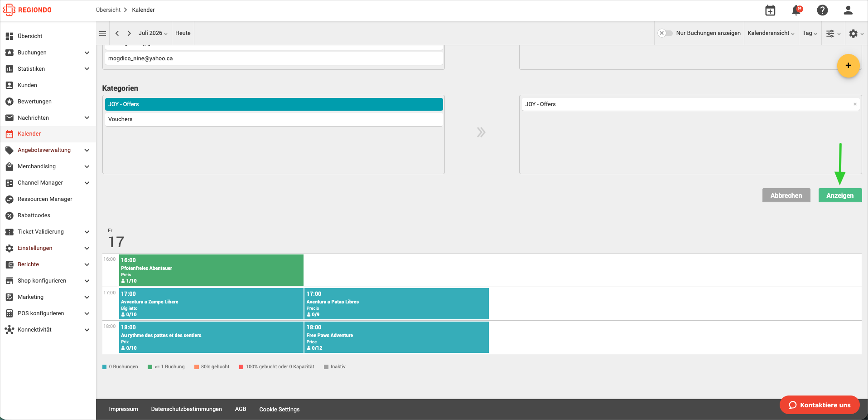Viewport: 868px width, 420px height.
Task: Open the user account icon
Action: click(x=849, y=10)
